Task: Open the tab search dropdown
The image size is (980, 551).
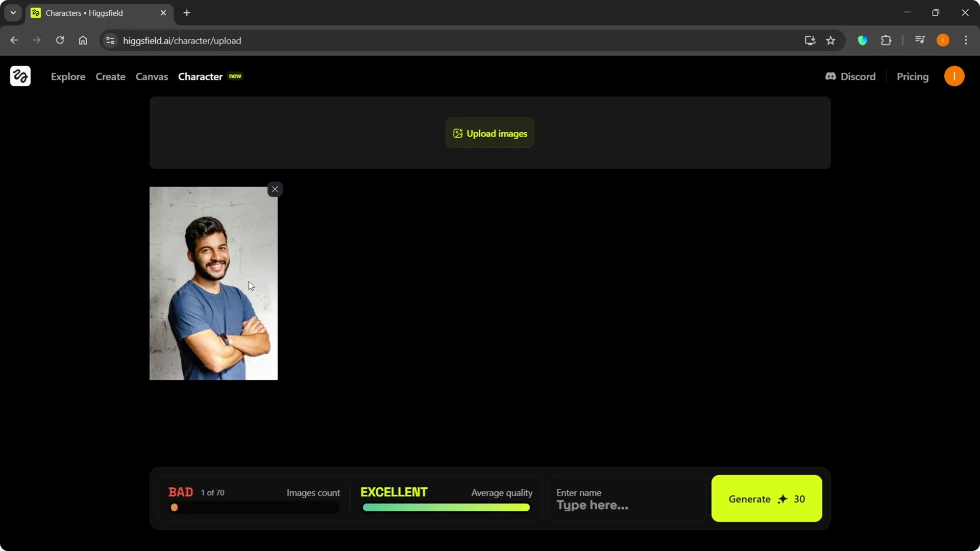Action: pos(12,13)
